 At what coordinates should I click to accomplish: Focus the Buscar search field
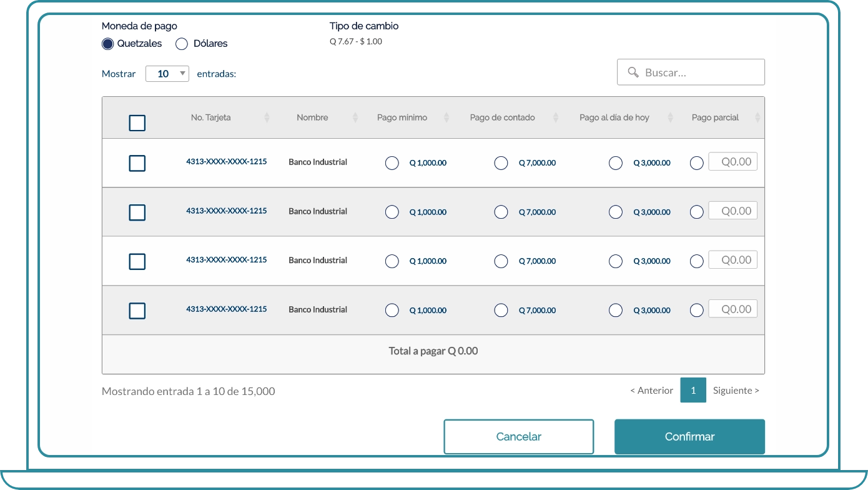coord(691,72)
